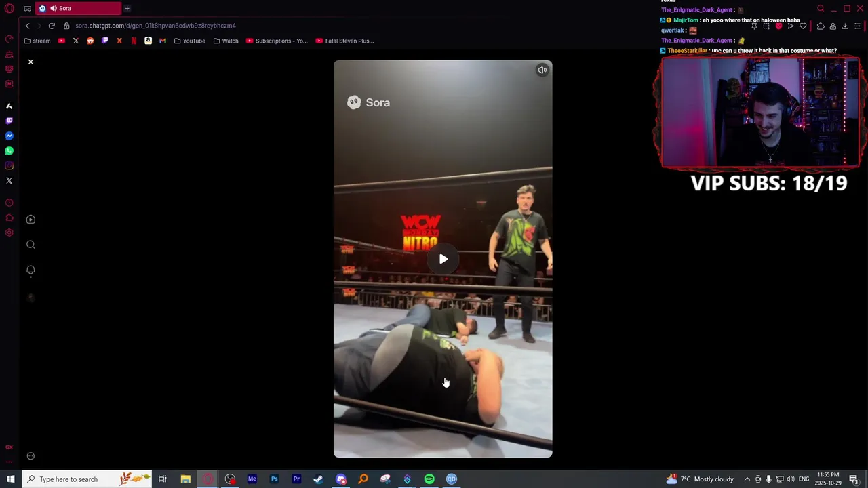The image size is (868, 488).
Task: Add page to bookmarks heart icon
Action: tap(803, 26)
